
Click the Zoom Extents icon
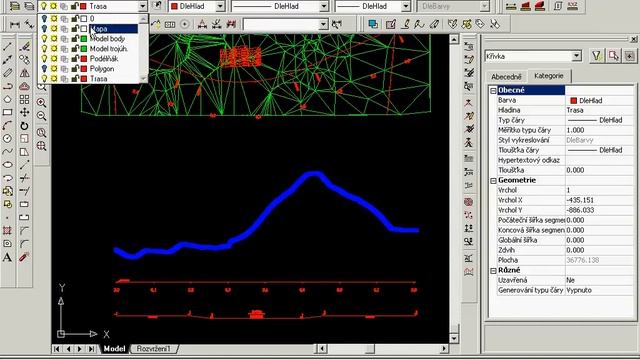point(41,146)
